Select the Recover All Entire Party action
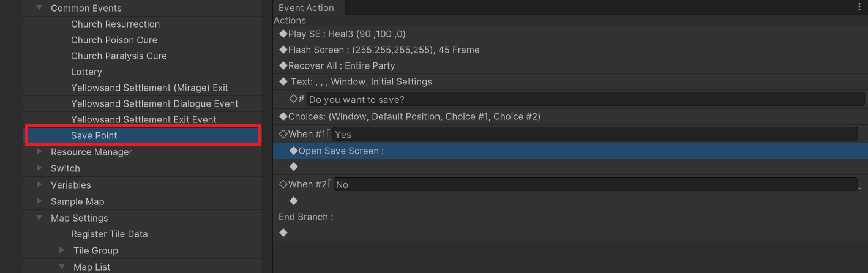868x273 pixels. click(341, 65)
